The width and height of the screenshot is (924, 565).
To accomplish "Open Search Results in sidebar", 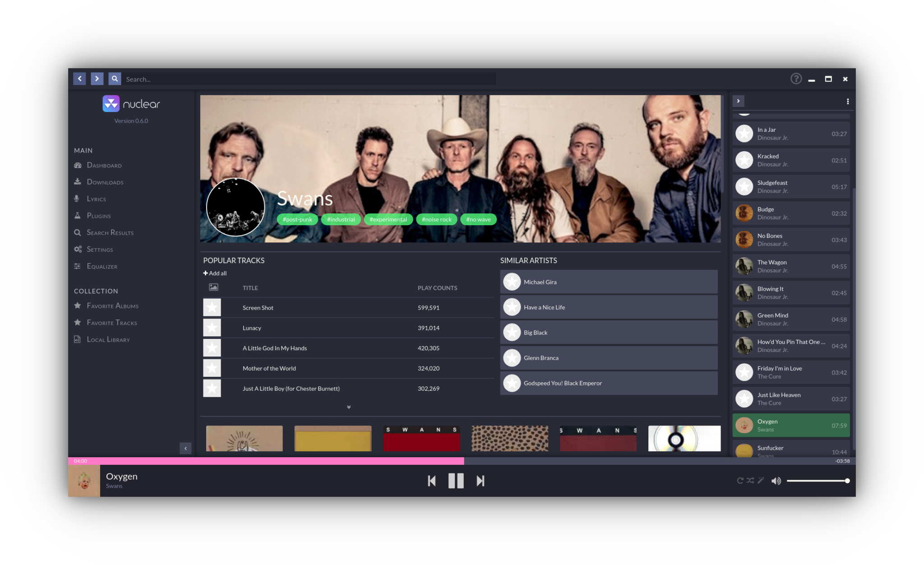I will pyautogui.click(x=110, y=232).
